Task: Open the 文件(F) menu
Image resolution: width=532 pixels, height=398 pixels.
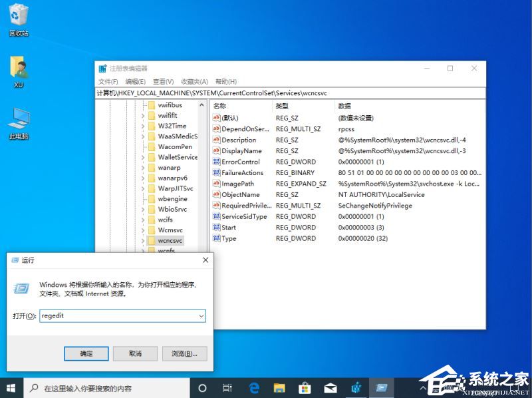Action: pyautogui.click(x=108, y=81)
